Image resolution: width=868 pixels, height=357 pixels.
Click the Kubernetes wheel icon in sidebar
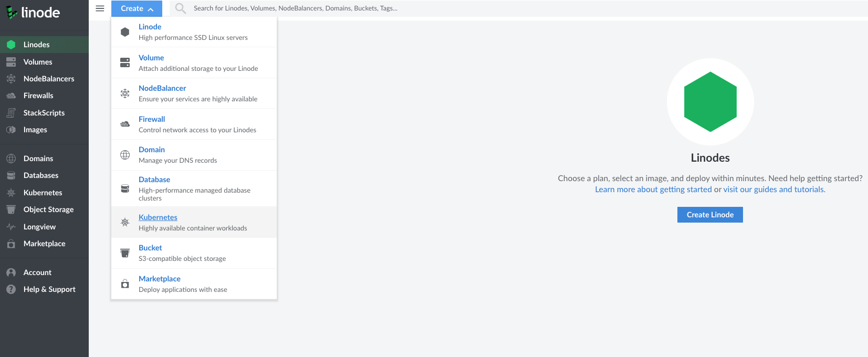[11, 193]
